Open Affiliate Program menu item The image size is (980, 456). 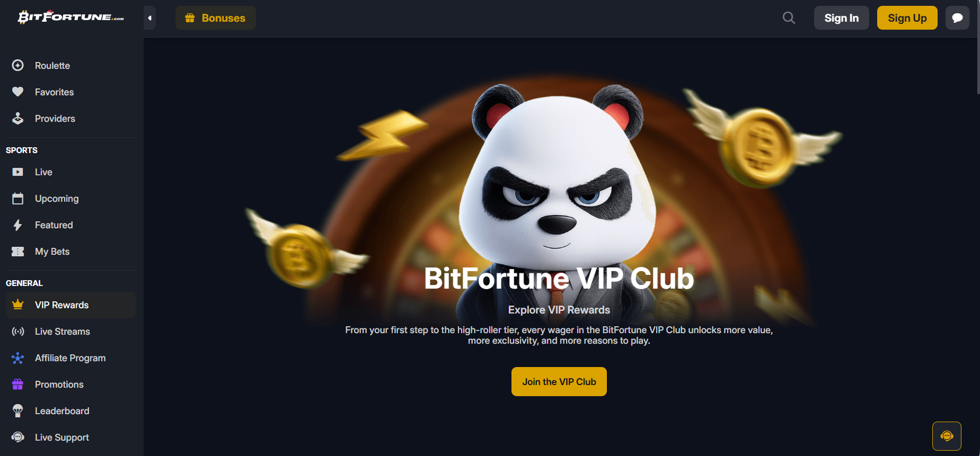[70, 358]
